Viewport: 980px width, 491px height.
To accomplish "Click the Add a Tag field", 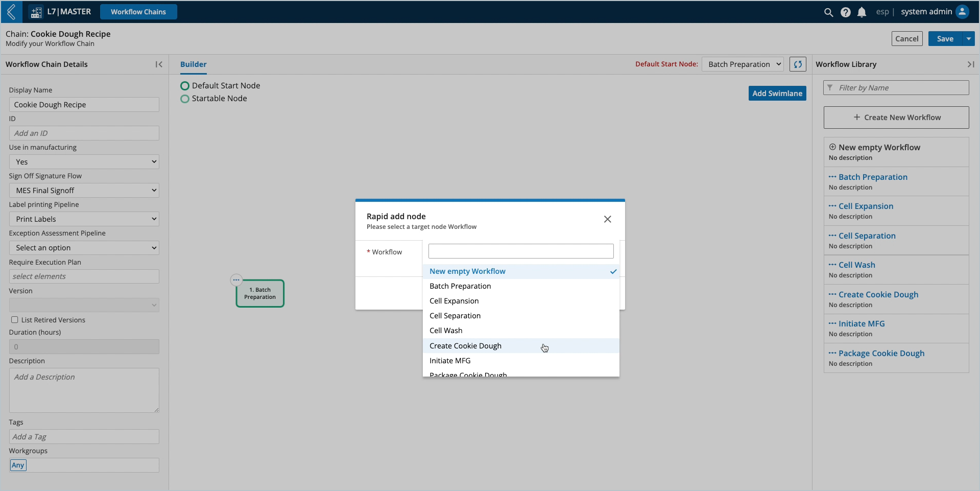I will tap(84, 437).
